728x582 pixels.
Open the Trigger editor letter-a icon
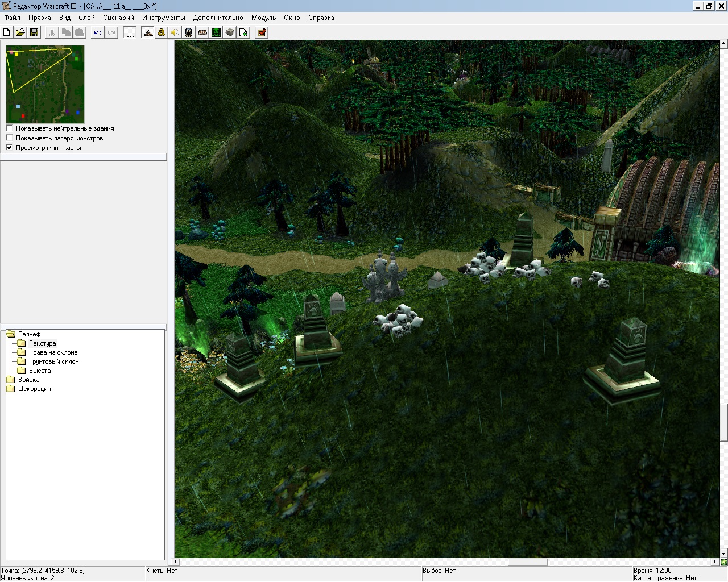(x=162, y=32)
